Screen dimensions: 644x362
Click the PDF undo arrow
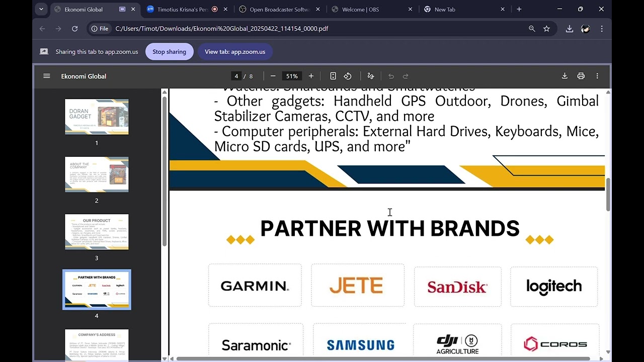coord(391,76)
